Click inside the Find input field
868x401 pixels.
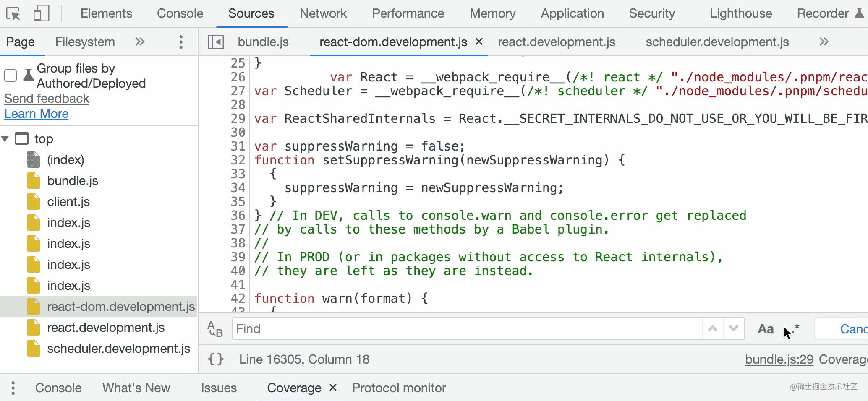[x=420, y=329]
